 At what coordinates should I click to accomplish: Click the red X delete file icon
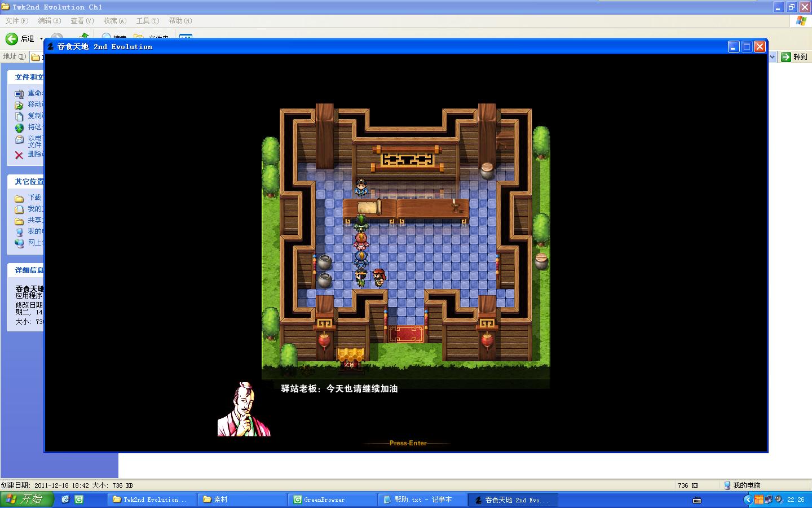pos(19,155)
